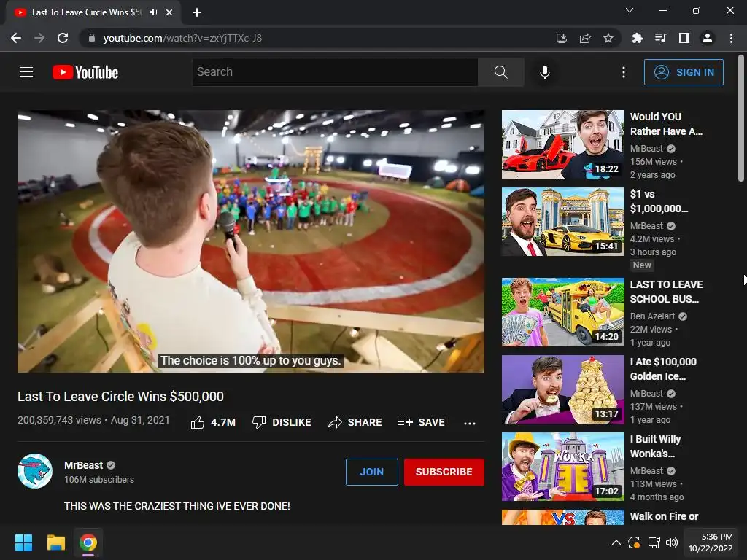Open the '$1 vs $1,000,000...' video thumbnail

[x=562, y=222]
